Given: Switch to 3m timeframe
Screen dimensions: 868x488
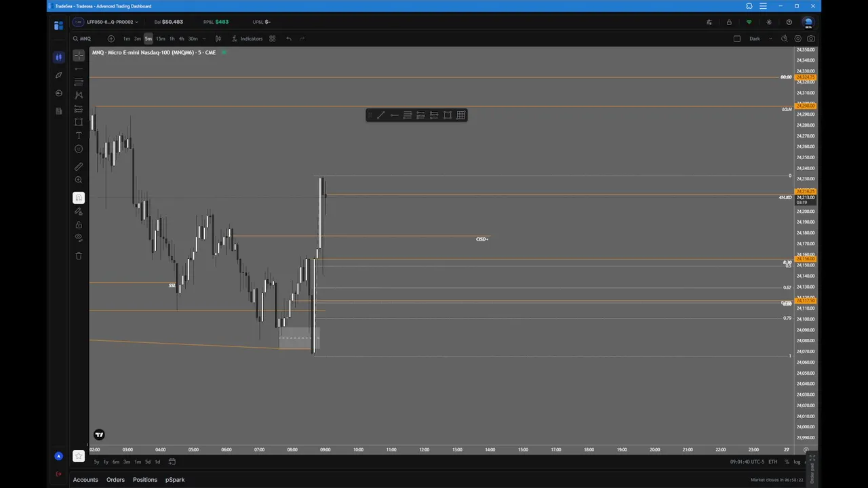Looking at the screenshot, I should pos(138,39).
